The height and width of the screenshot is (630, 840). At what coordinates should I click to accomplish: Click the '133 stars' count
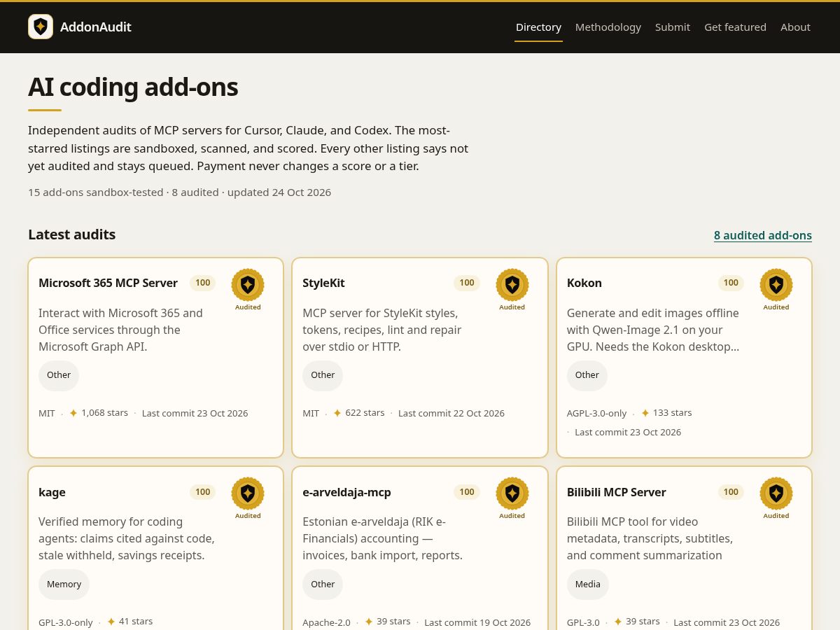pyautogui.click(x=672, y=413)
